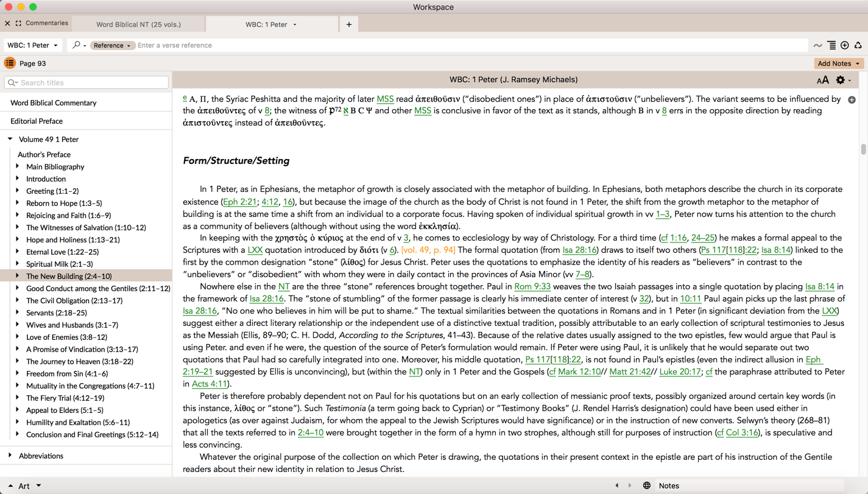This screenshot has height=494, width=868.
Task: Follow the Rom 9:33 verse link
Action: pyautogui.click(x=532, y=286)
